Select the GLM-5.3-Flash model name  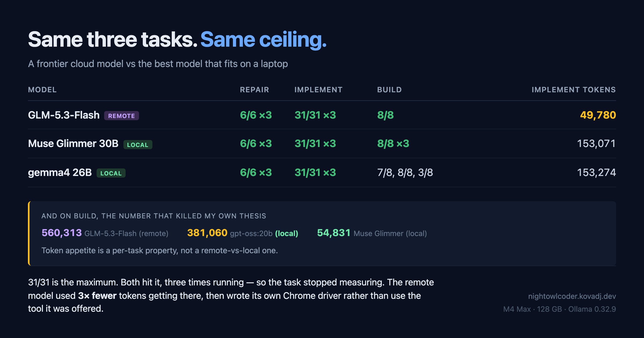tap(64, 115)
